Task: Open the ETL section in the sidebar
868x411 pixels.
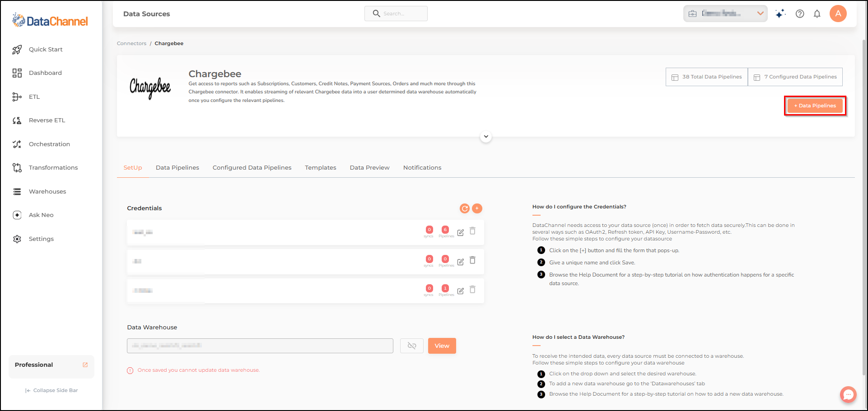Action: pos(34,97)
